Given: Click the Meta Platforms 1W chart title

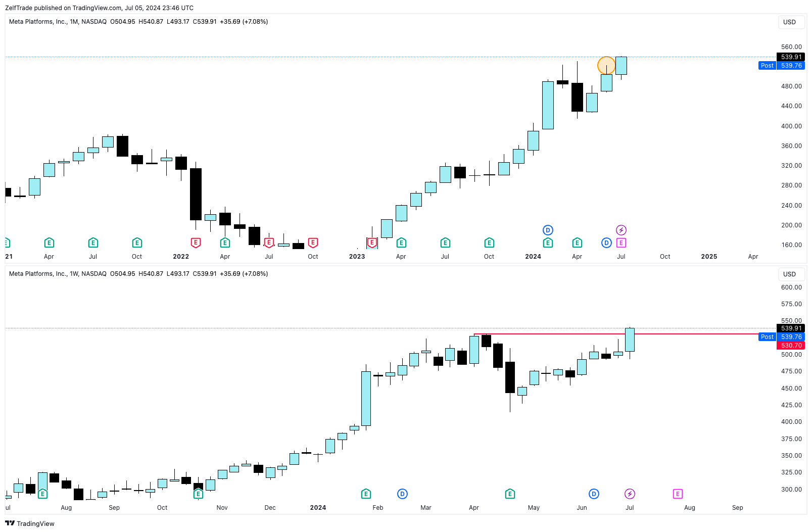Looking at the screenshot, I should point(58,274).
